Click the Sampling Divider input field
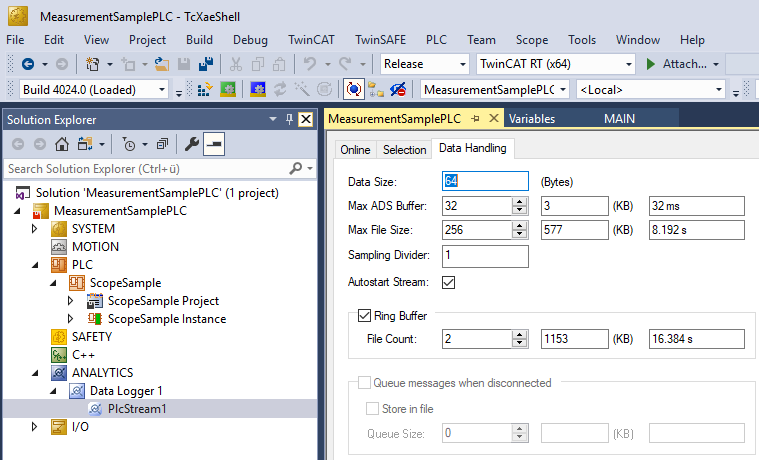The image size is (759, 460). (x=485, y=257)
